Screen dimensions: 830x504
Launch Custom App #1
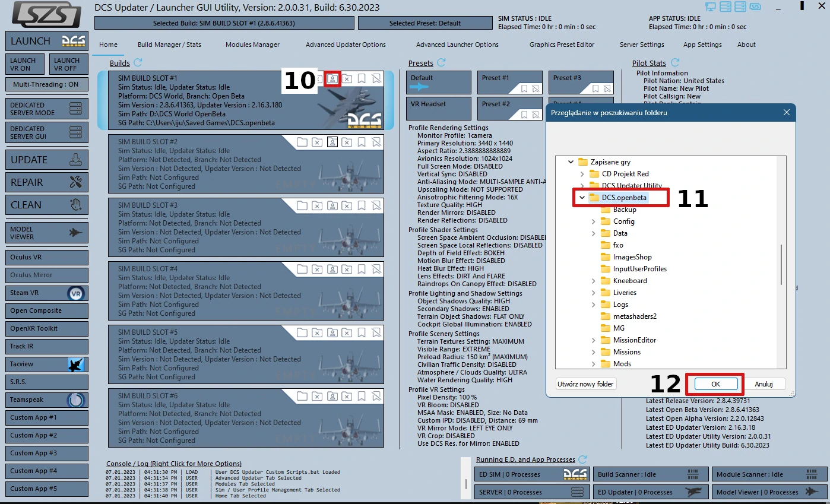coord(47,418)
